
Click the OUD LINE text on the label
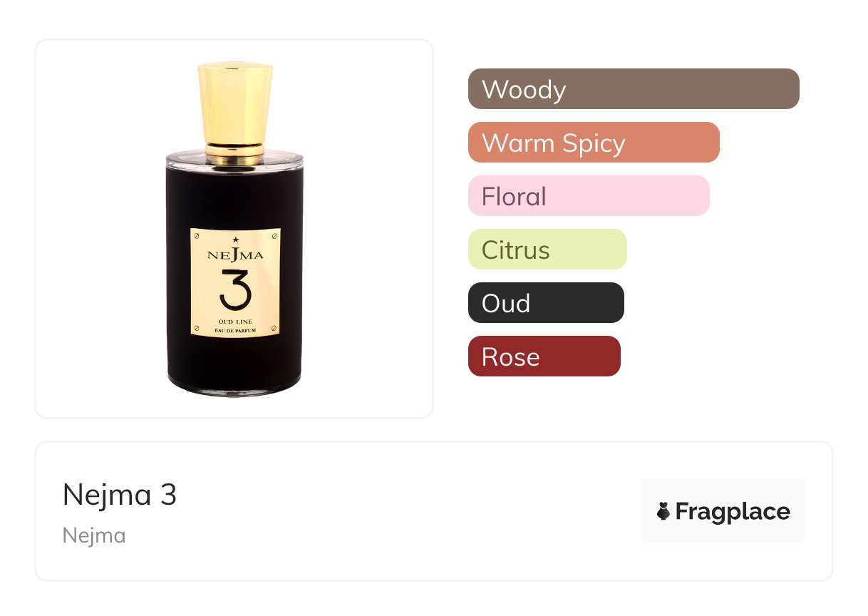[235, 322]
